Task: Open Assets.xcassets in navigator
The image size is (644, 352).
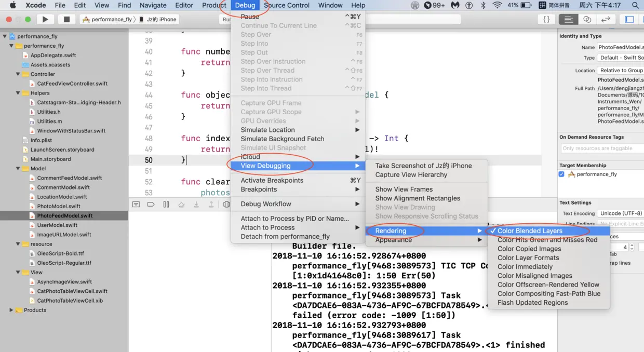Action: point(50,65)
